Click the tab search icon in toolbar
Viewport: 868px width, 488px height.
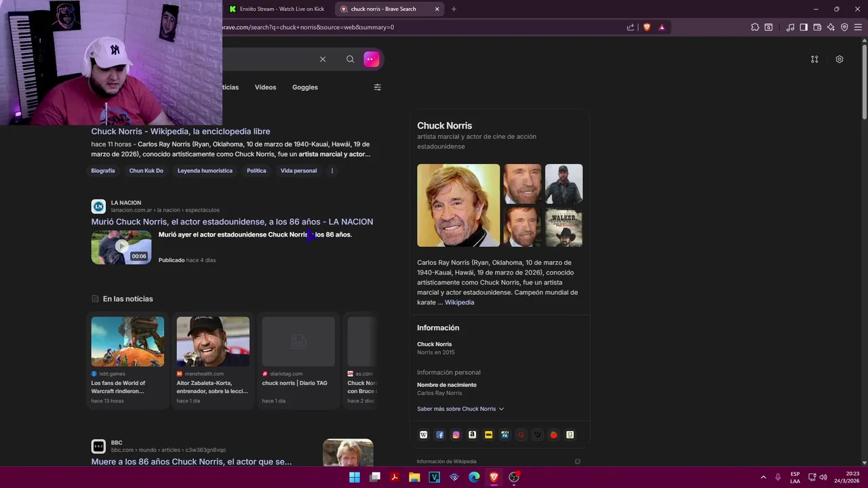768,27
